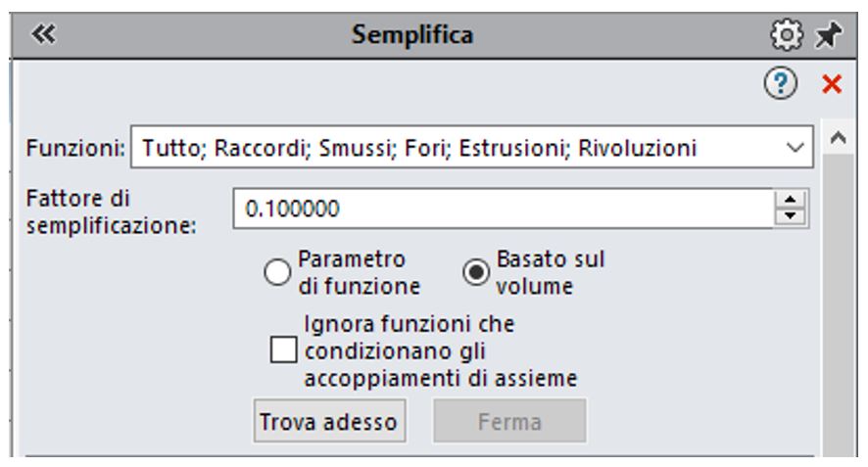Pin the Semplifica task pane
868x467 pixels.
[x=828, y=35]
